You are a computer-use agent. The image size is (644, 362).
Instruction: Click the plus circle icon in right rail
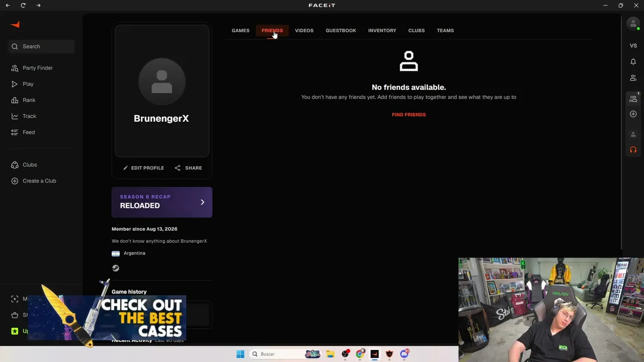click(x=633, y=114)
